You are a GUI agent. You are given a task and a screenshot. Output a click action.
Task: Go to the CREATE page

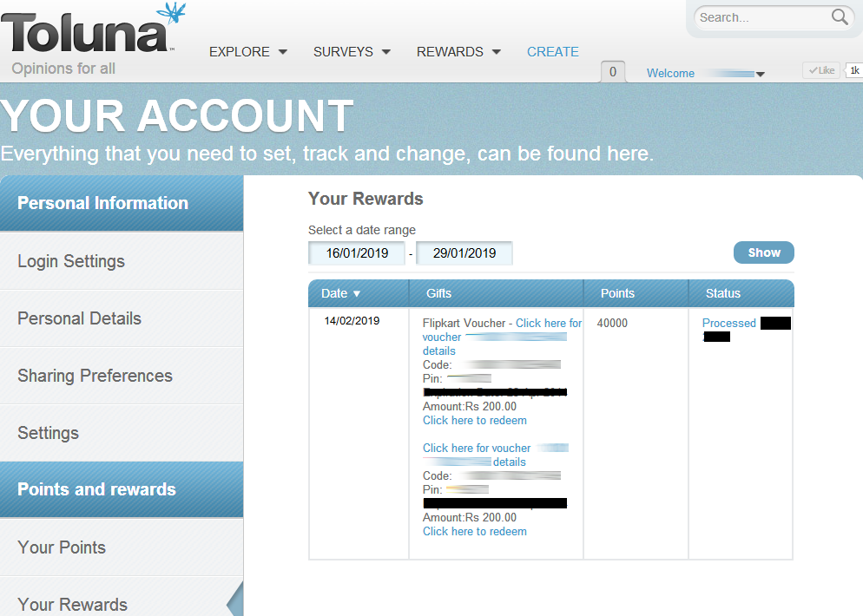552,52
